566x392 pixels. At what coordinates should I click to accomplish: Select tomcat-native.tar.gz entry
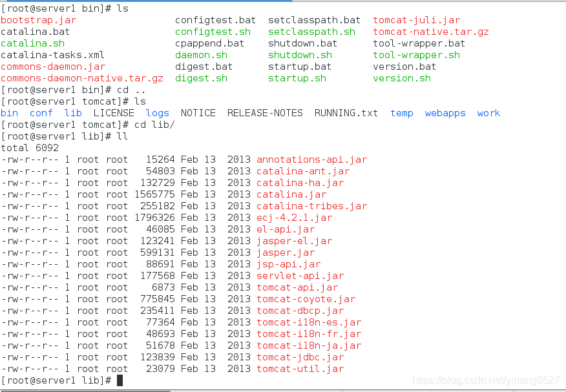tap(431, 32)
